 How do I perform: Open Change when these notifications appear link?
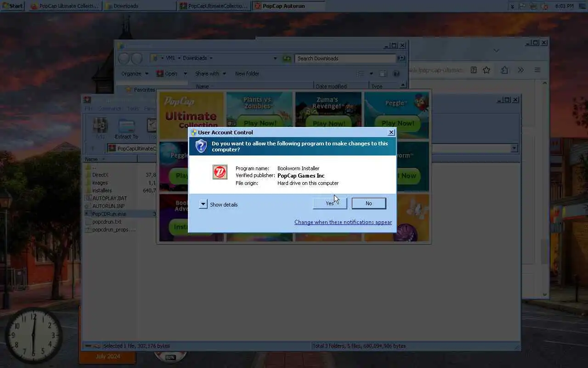click(343, 222)
